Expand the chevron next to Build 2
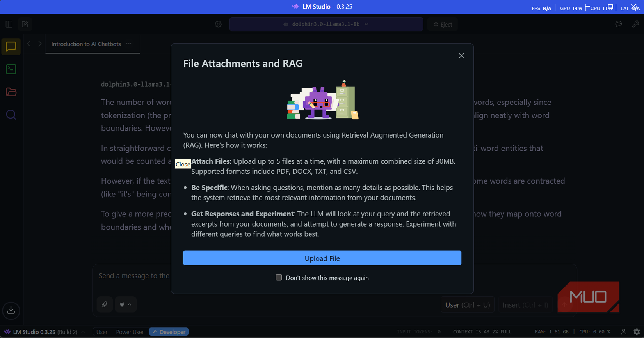644x338 pixels. [83, 332]
